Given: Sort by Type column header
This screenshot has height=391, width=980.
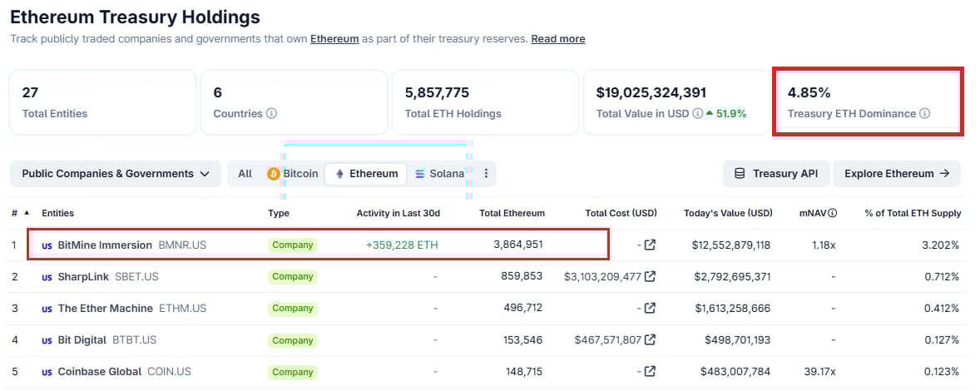Looking at the screenshot, I should pos(279,213).
